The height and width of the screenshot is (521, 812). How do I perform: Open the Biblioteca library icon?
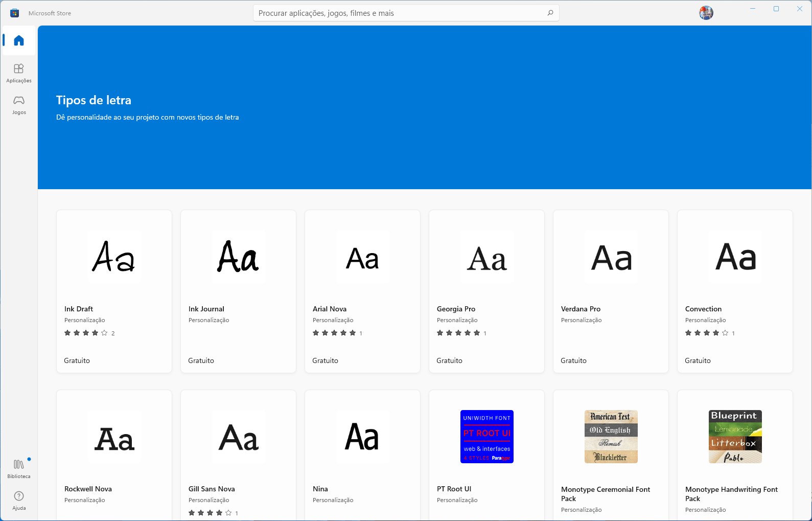coord(19,468)
